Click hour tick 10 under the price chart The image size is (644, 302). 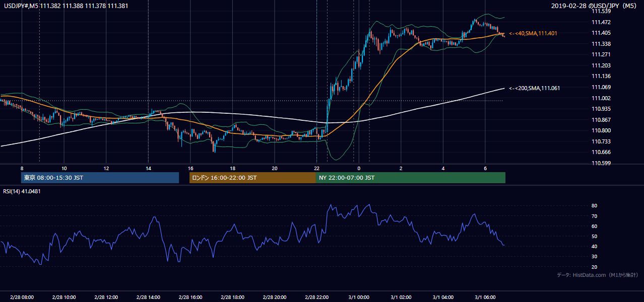pos(64,168)
